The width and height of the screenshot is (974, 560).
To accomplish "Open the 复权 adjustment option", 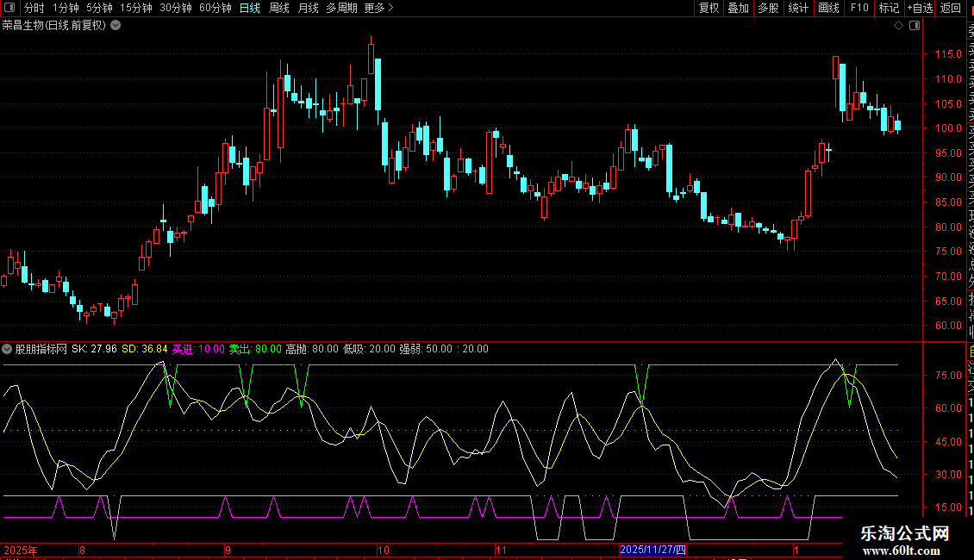I will click(x=709, y=8).
